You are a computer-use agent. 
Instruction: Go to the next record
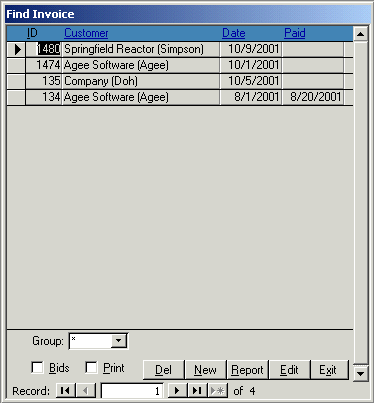pos(177,390)
